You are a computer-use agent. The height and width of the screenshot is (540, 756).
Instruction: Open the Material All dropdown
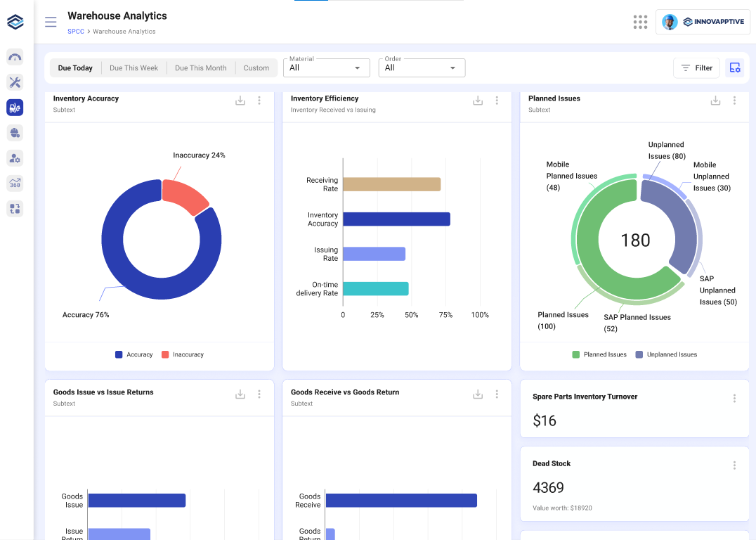(x=326, y=67)
